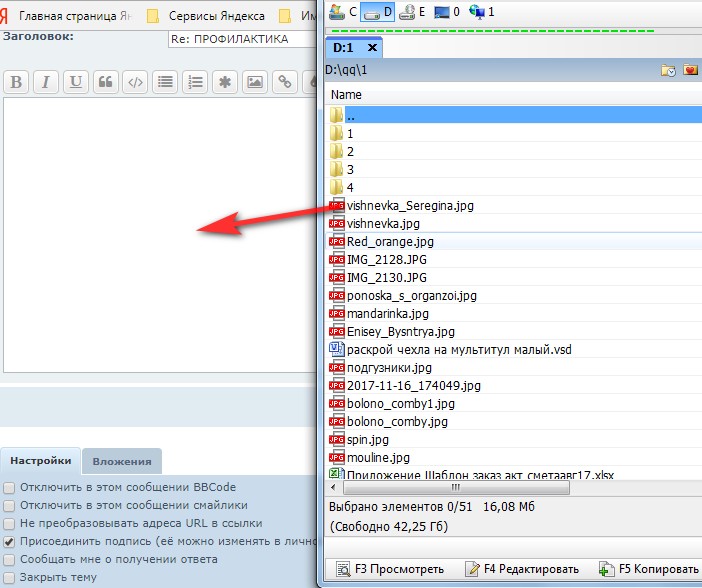702x588 pixels.
Task: Go up via the '..' parent folder
Action: [x=350, y=115]
